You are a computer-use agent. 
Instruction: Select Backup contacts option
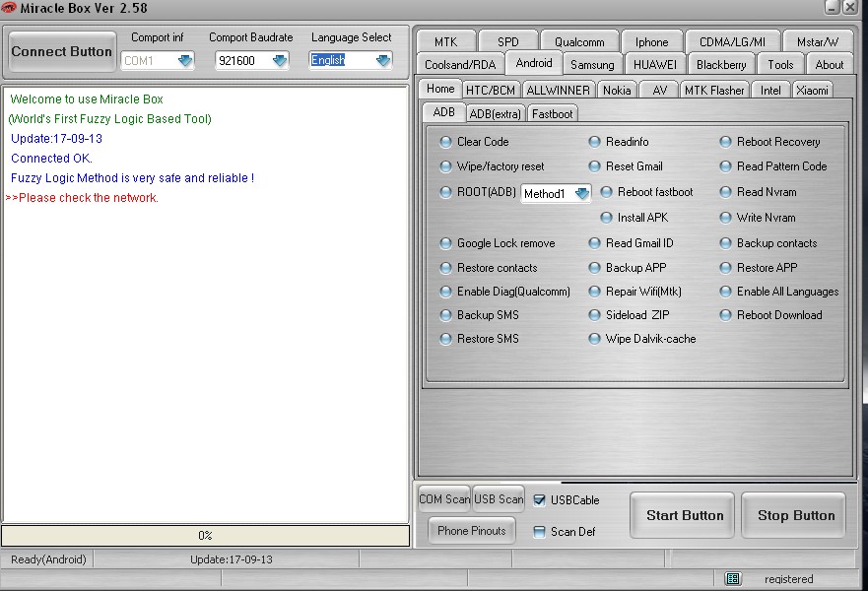[x=726, y=243]
